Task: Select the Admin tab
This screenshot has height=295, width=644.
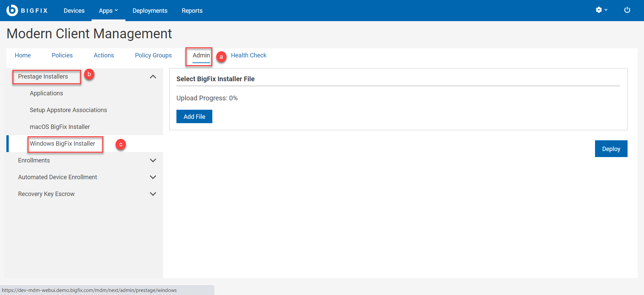Action: point(201,55)
